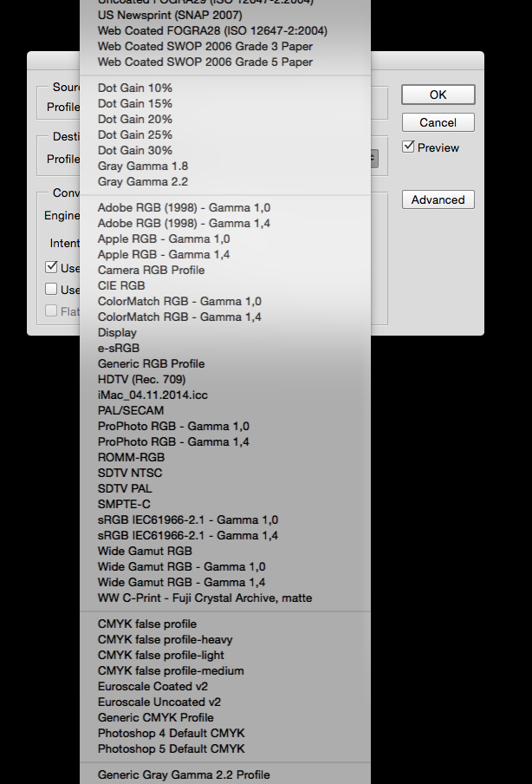Select Euroscale Coated v2 profile

152,686
